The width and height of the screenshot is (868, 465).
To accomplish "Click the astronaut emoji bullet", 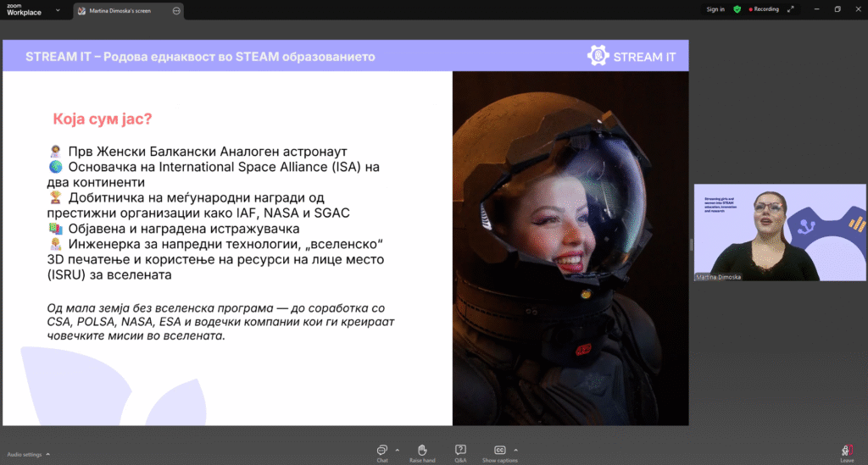I will tap(55, 151).
